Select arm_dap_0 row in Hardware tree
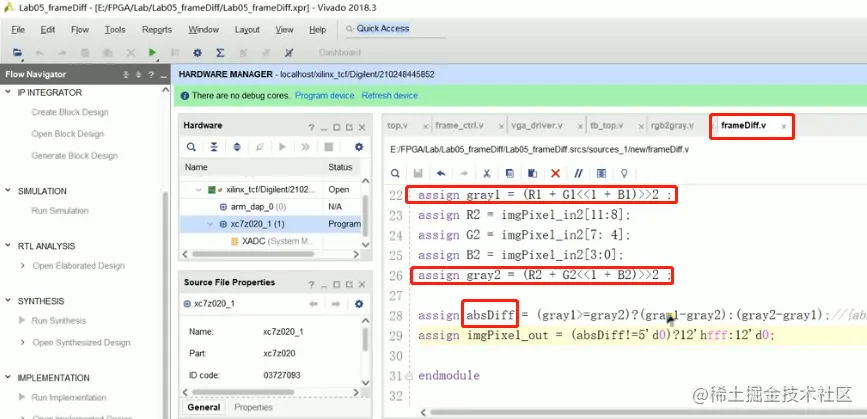867x419 pixels. tap(271, 207)
